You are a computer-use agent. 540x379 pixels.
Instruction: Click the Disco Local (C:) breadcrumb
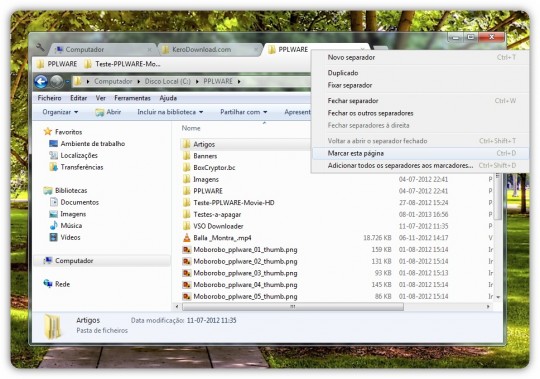point(168,82)
